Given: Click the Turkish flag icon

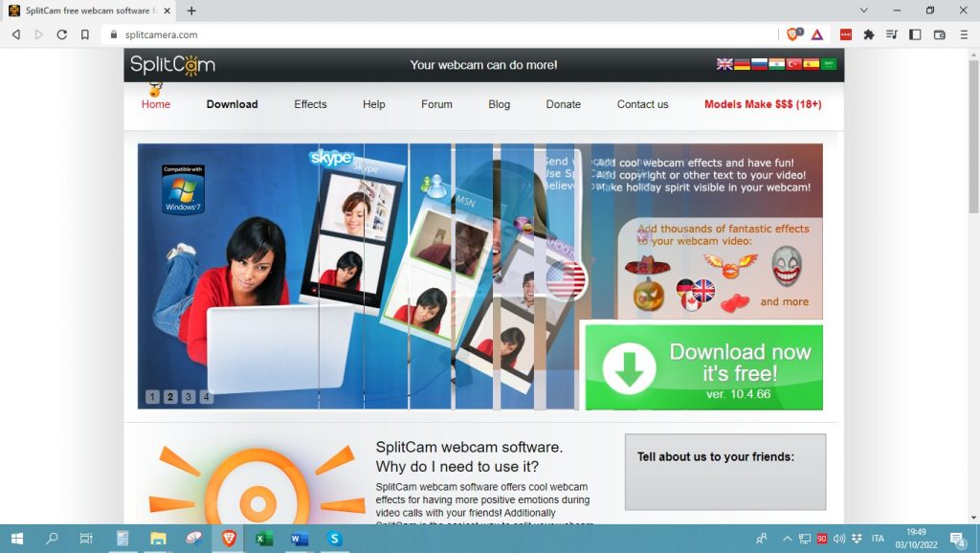Looking at the screenshot, I should pyautogui.click(x=793, y=64).
